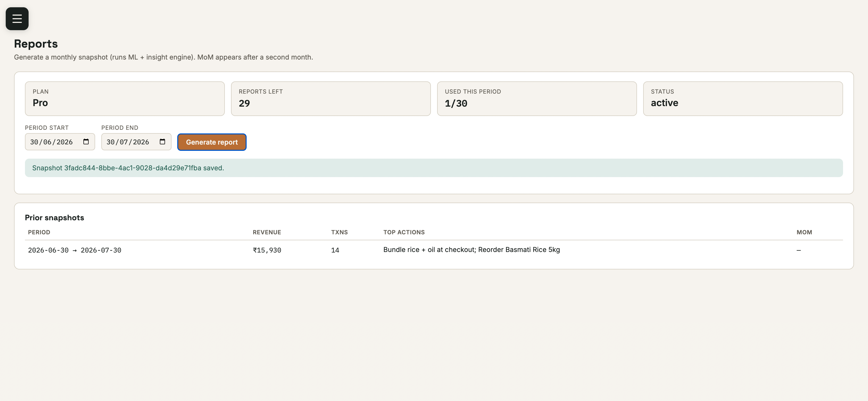Image resolution: width=868 pixels, height=401 pixels.
Task: Click the TXNS column header
Action: click(x=339, y=232)
